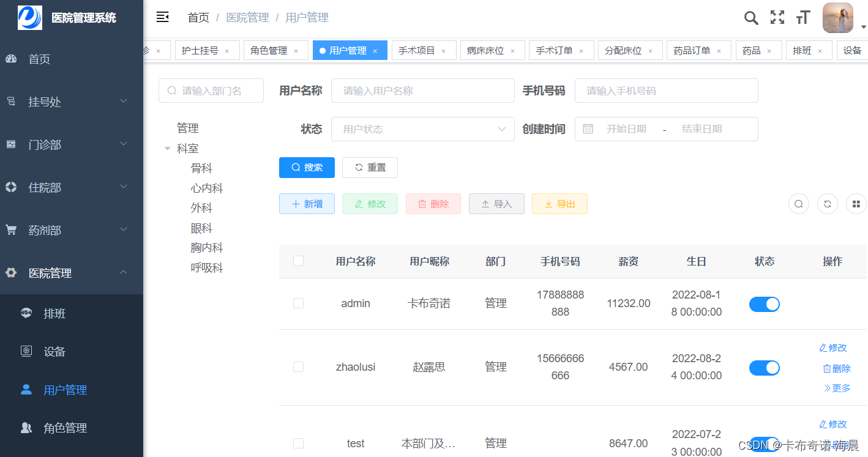Refresh the table with round refresh icon
The image size is (868, 457).
[x=828, y=204]
